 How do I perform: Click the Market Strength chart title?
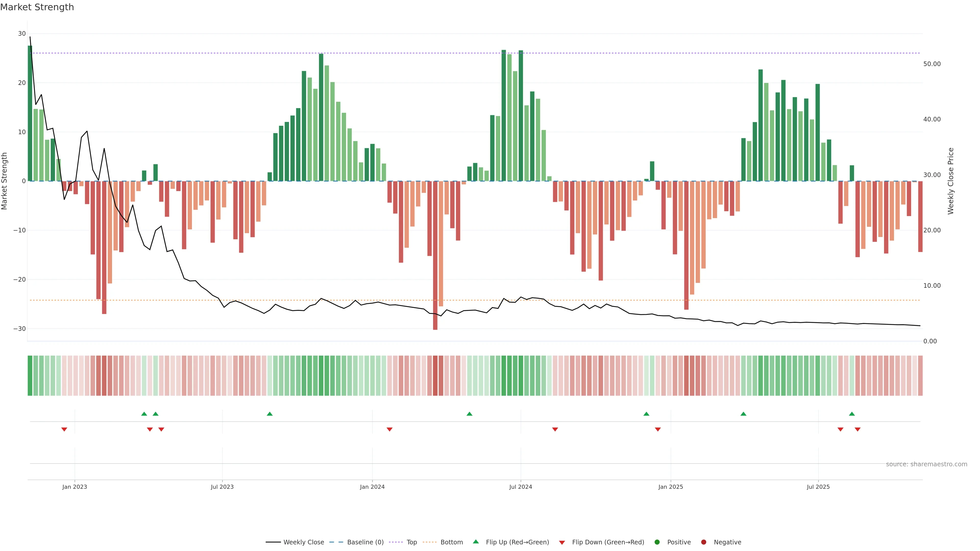point(37,7)
